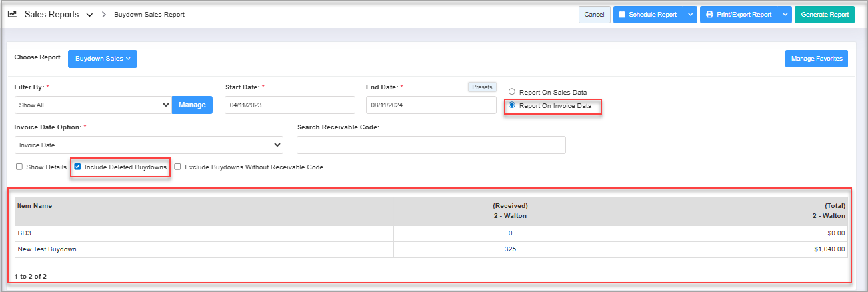Tick Exclude Buydowns Without Receivable Code
Image resolution: width=868 pixels, height=292 pixels.
(x=177, y=167)
